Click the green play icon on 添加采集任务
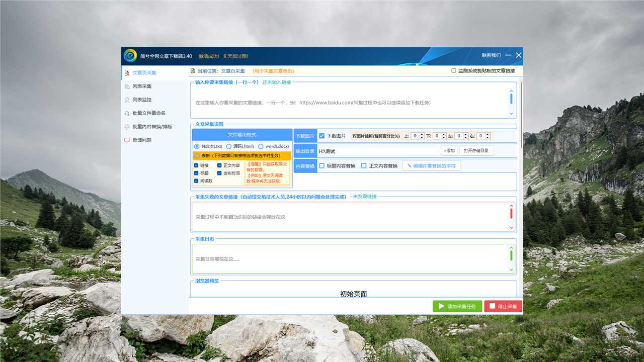 tap(441, 306)
